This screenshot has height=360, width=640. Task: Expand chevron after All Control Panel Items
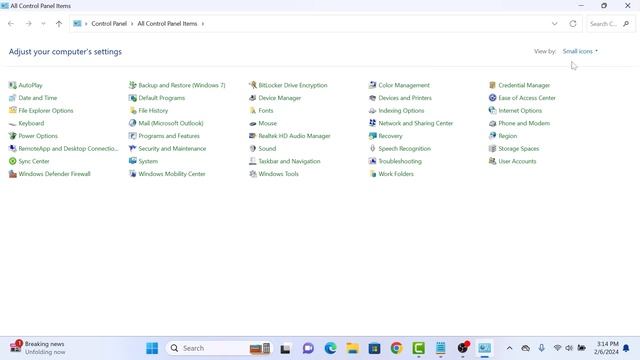[202, 24]
